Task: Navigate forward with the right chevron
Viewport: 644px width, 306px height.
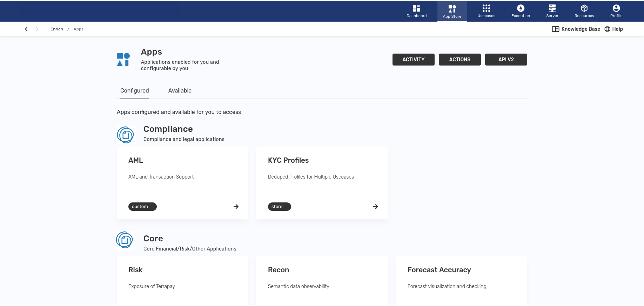Action: pyautogui.click(x=37, y=29)
